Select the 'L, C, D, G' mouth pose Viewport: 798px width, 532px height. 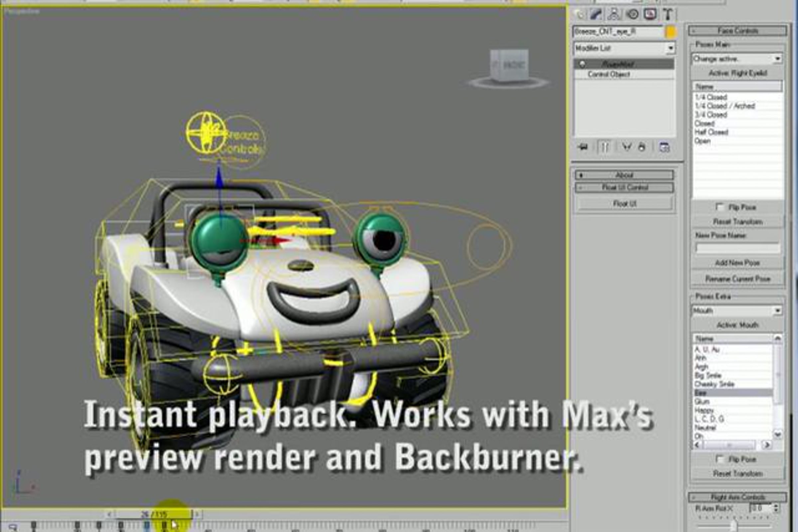[x=732, y=419]
